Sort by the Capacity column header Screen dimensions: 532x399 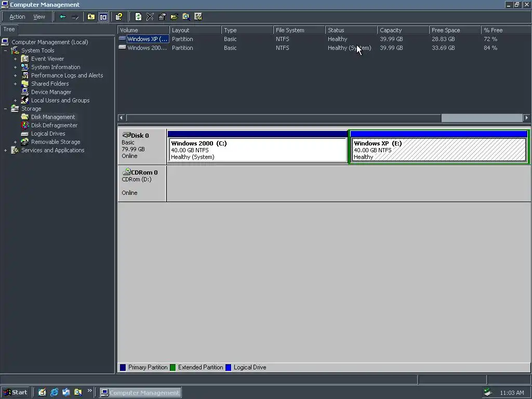[x=403, y=30]
